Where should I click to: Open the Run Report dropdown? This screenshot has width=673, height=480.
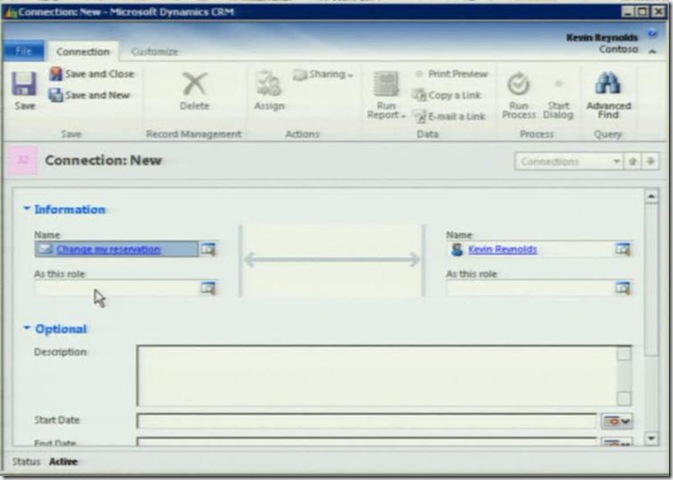tap(386, 95)
